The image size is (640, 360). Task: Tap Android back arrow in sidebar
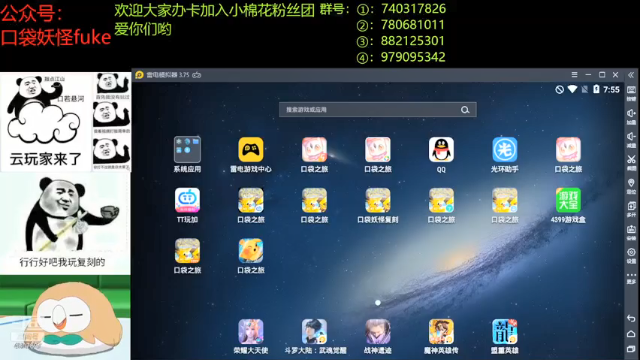pos(631,318)
